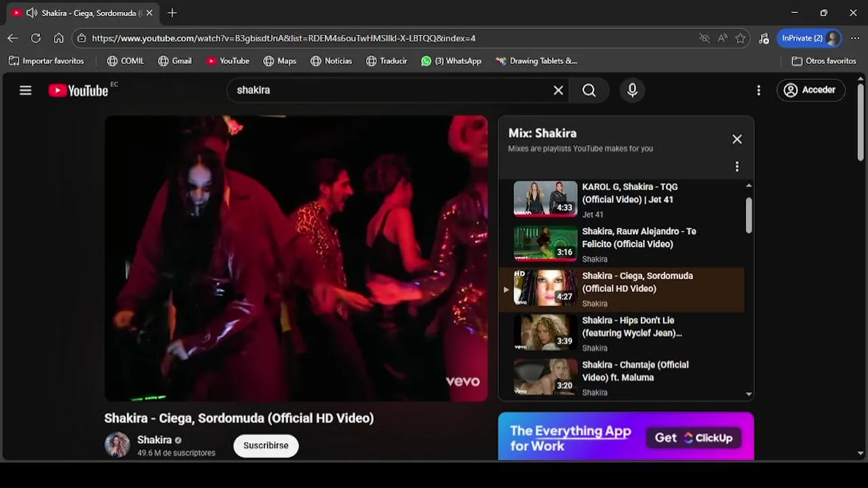Viewport: 868px width, 488px height.
Task: Click the browser address bar URL
Action: 283,38
